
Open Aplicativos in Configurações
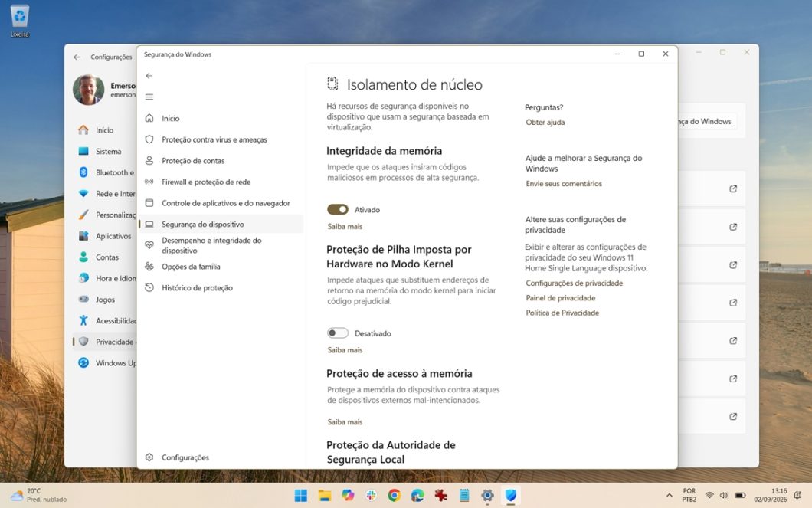pyautogui.click(x=104, y=236)
